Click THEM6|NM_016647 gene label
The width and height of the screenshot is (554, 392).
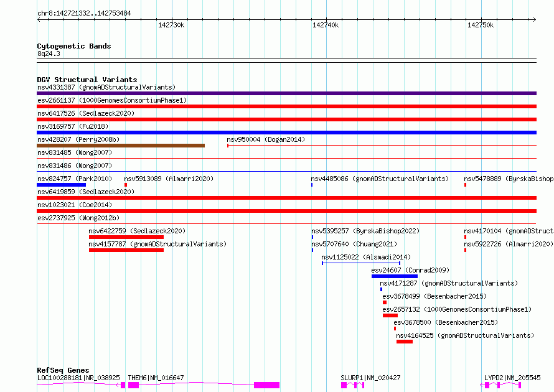(x=156, y=378)
